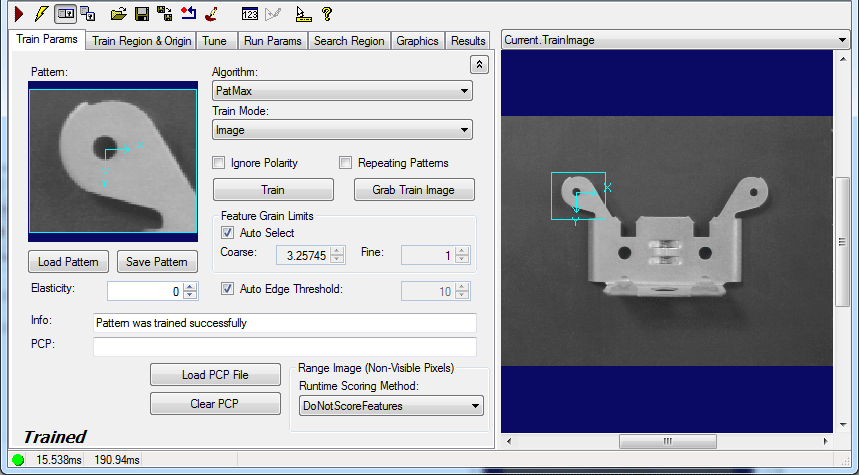
Task: Switch to the Search Region tab
Action: tap(349, 41)
